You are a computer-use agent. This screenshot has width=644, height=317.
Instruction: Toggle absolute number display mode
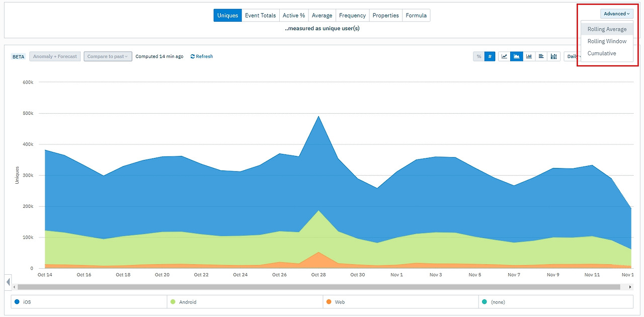pyautogui.click(x=490, y=56)
